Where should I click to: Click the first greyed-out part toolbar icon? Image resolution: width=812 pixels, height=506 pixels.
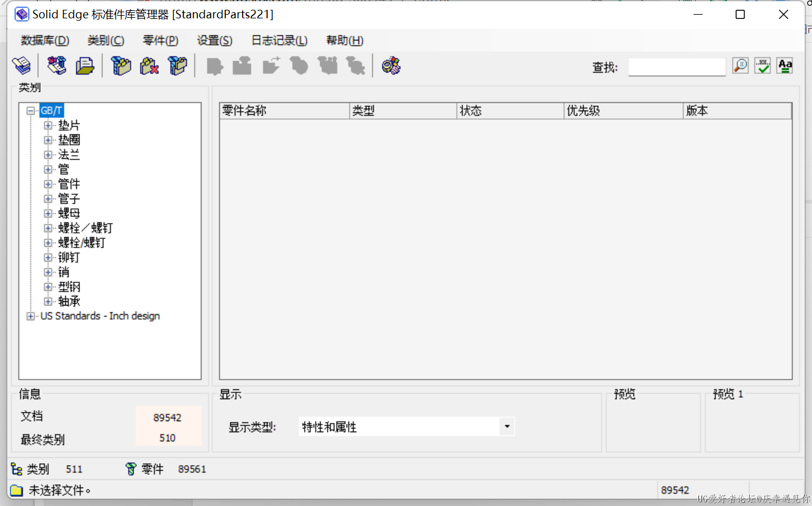pos(214,65)
